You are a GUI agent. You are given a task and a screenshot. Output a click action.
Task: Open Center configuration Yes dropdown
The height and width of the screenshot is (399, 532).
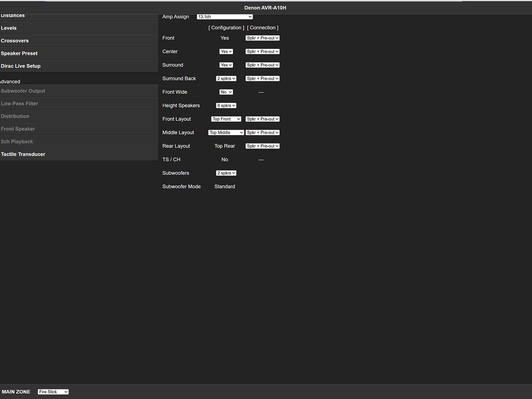point(226,52)
